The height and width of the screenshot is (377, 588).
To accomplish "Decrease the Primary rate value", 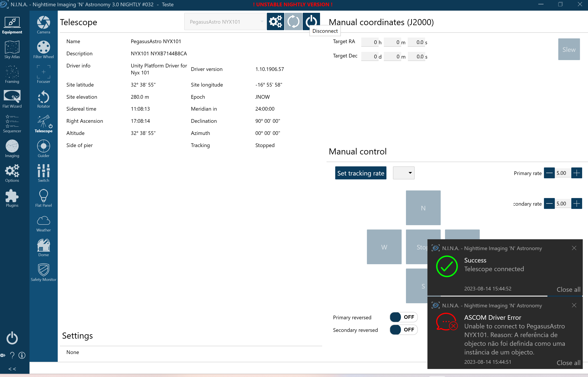I will pos(549,173).
